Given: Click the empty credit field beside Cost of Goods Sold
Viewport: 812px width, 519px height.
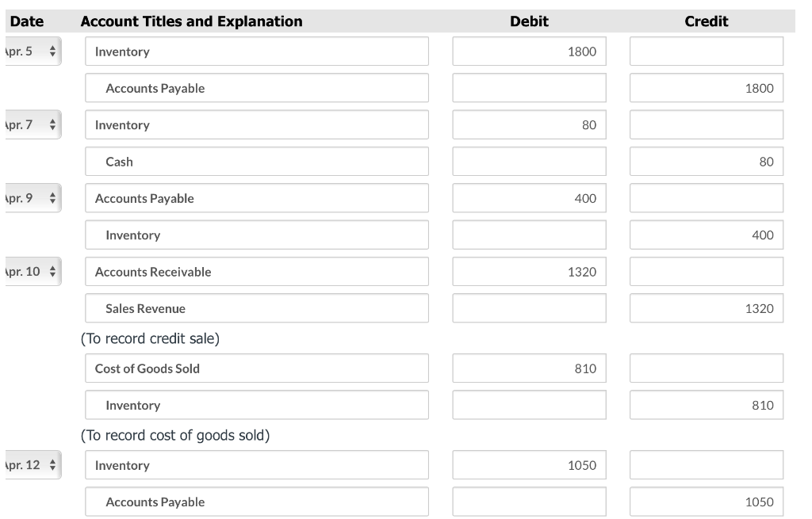Looking at the screenshot, I should [706, 368].
